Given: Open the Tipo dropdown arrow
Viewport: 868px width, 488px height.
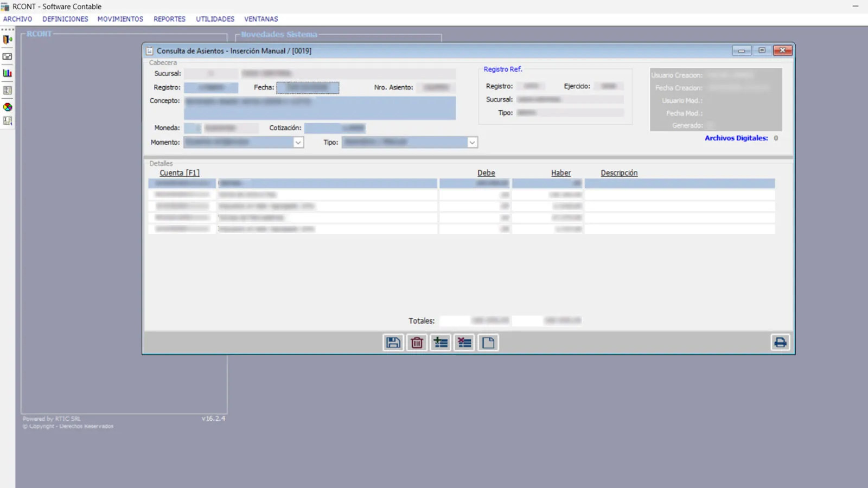Looking at the screenshot, I should pos(472,143).
